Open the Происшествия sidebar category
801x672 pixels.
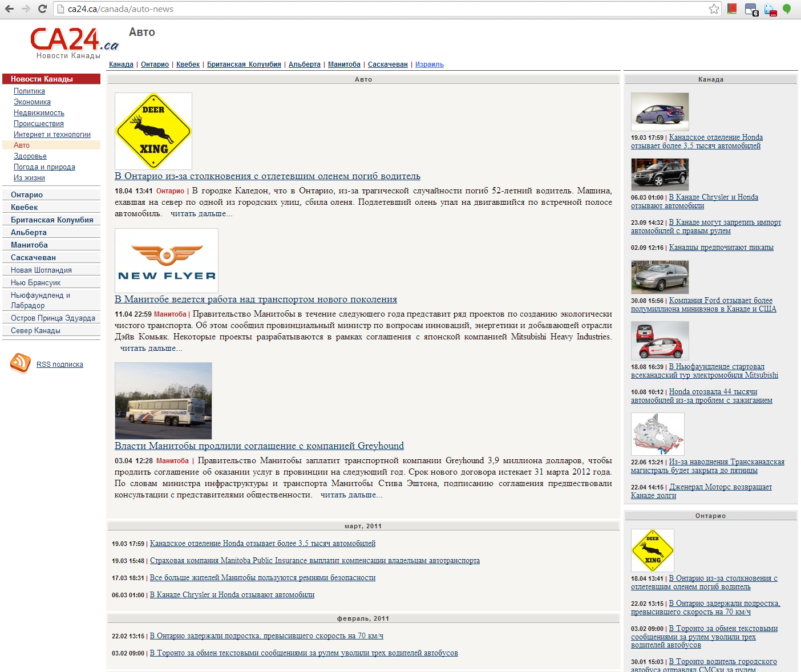(39, 124)
